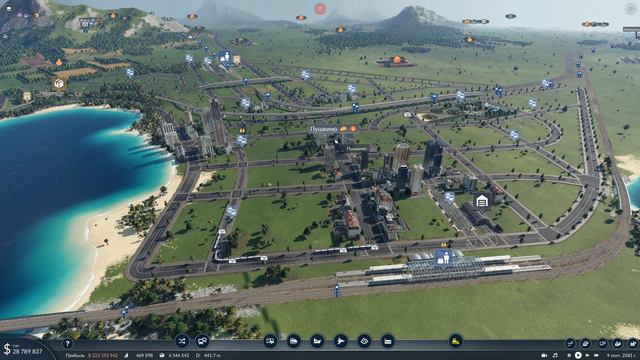Screen dimensions: 640x360
Task: Select the cargo box industry marker
Action: pyautogui.click(x=59, y=83)
